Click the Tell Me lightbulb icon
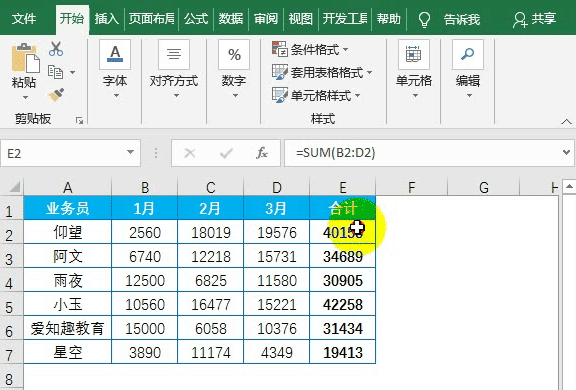 (424, 19)
